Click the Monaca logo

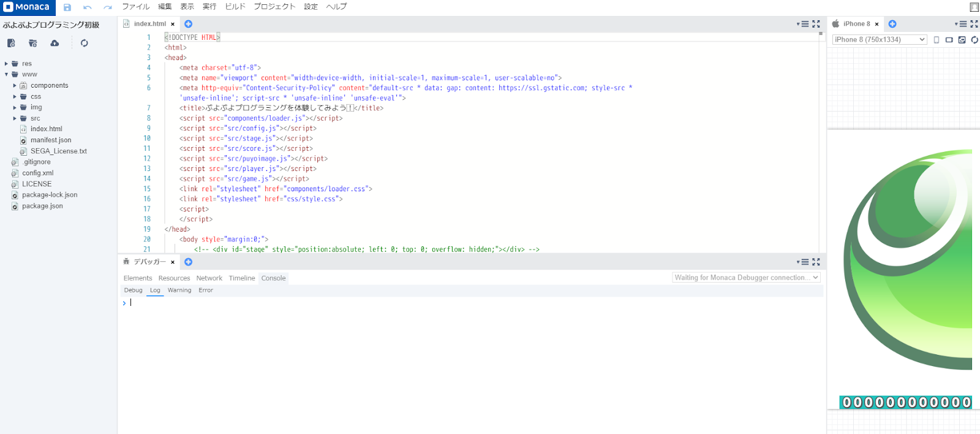[27, 7]
